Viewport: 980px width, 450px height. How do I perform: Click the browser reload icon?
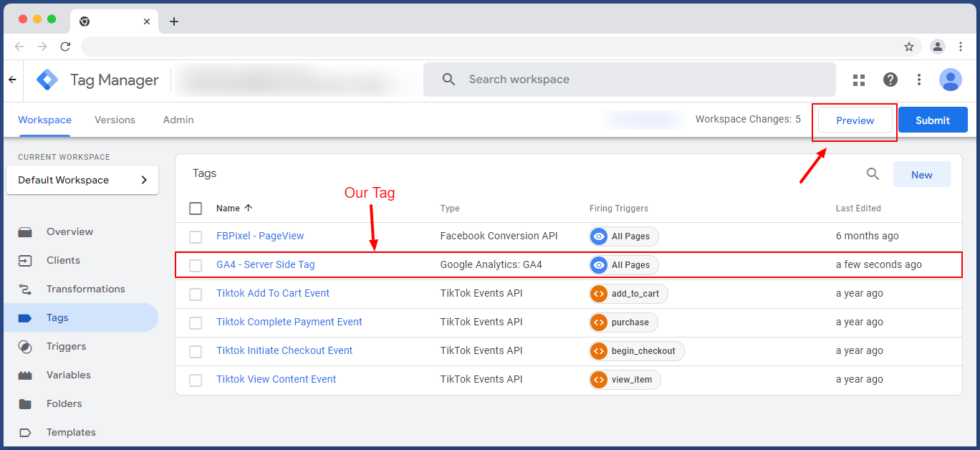point(65,47)
